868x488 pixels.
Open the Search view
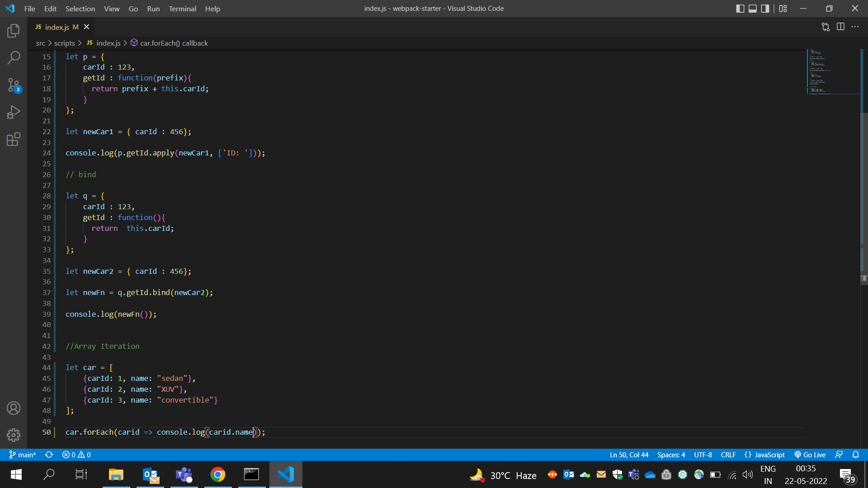13,58
